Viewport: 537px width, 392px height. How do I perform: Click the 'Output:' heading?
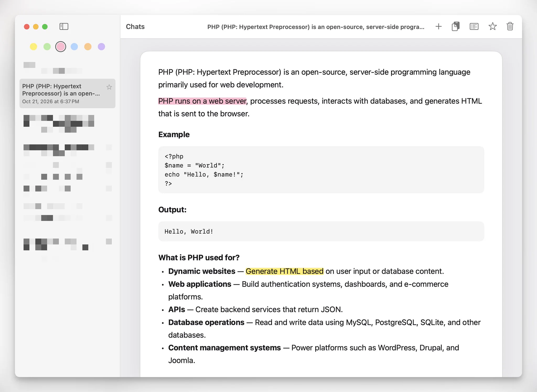pyautogui.click(x=172, y=210)
